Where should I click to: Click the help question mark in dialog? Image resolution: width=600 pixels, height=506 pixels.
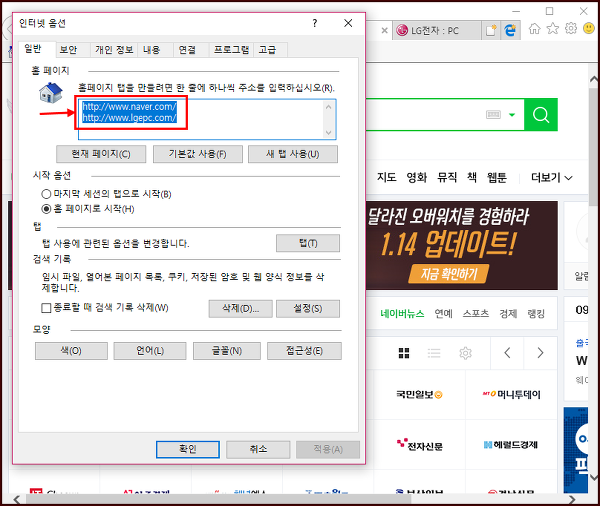[315, 23]
